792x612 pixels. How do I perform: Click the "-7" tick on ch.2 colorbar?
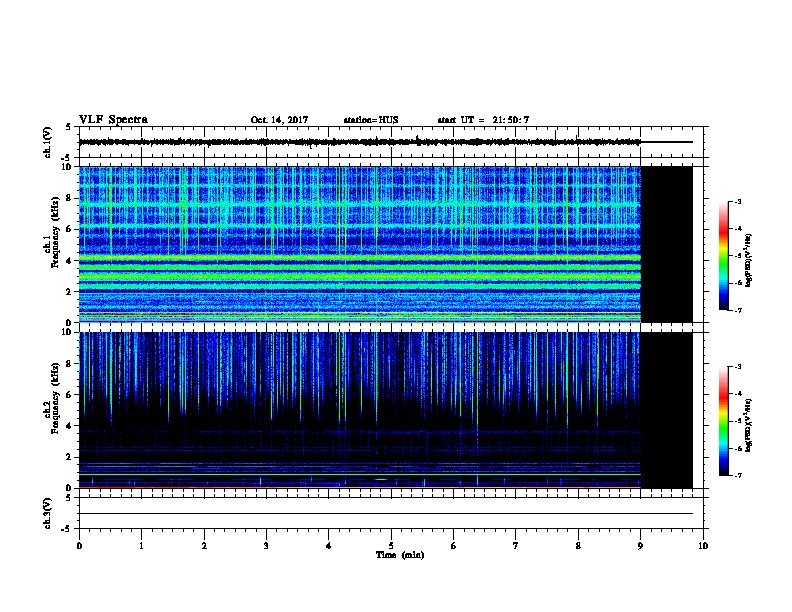tap(737, 475)
